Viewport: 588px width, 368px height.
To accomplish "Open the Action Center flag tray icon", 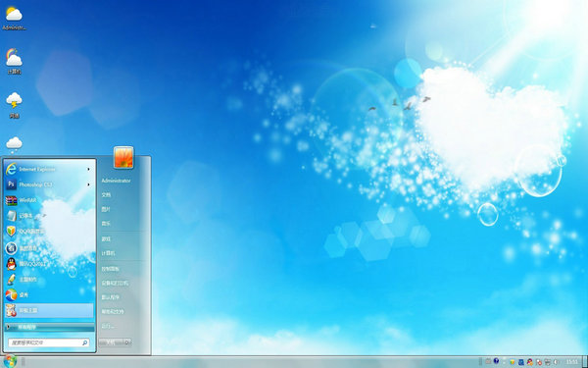I will click(x=539, y=362).
